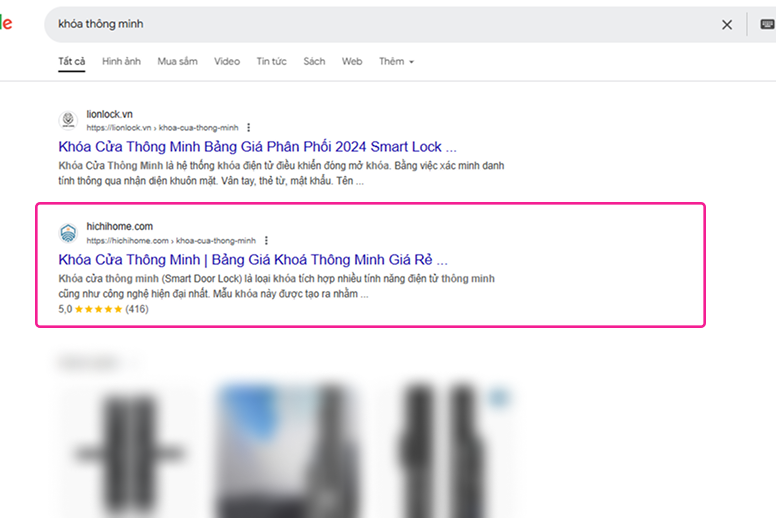The width and height of the screenshot is (777, 518).
Task: Expand the "Thêm" dropdown
Action: coord(396,62)
